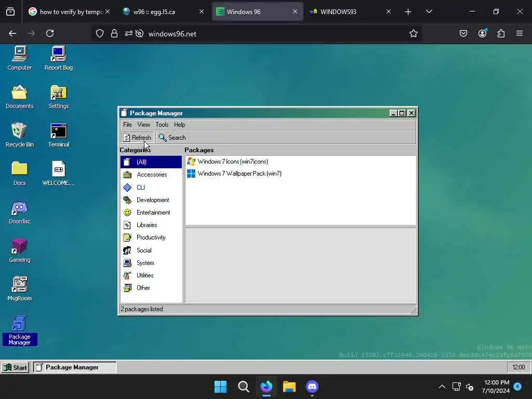The width and height of the screenshot is (532, 399).
Task: Bookmark this page with the star
Action: pyautogui.click(x=413, y=34)
